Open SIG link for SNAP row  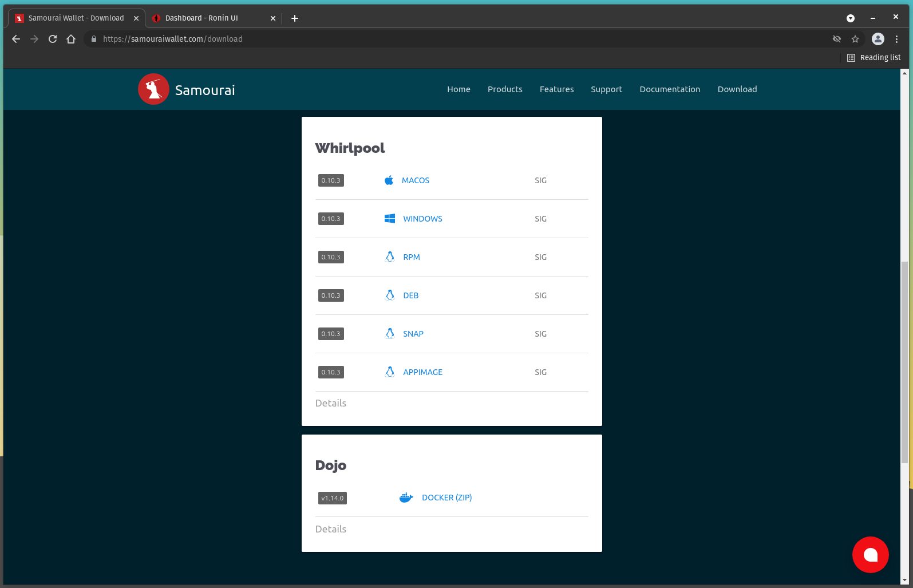(x=540, y=334)
